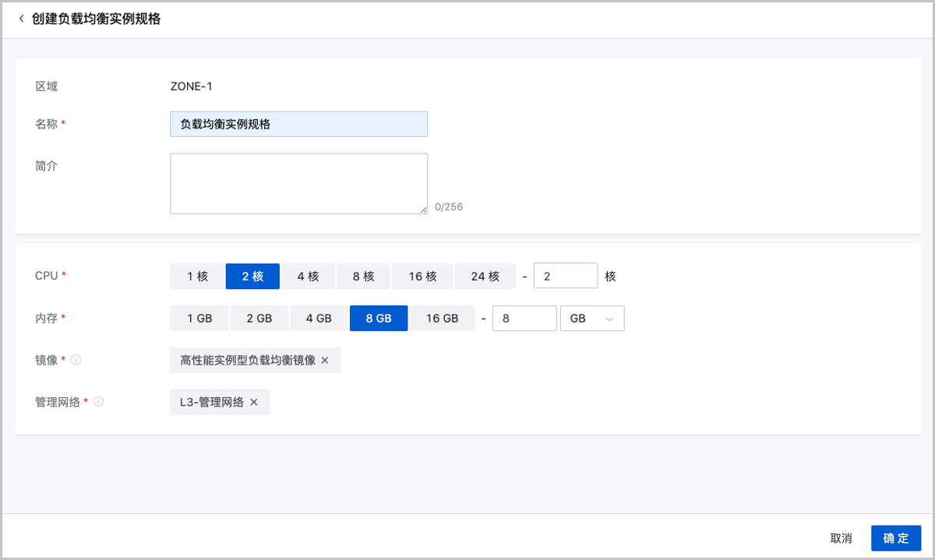Click info icon next to 镜像 label
Image resolution: width=935 pixels, height=560 pixels.
point(76,361)
